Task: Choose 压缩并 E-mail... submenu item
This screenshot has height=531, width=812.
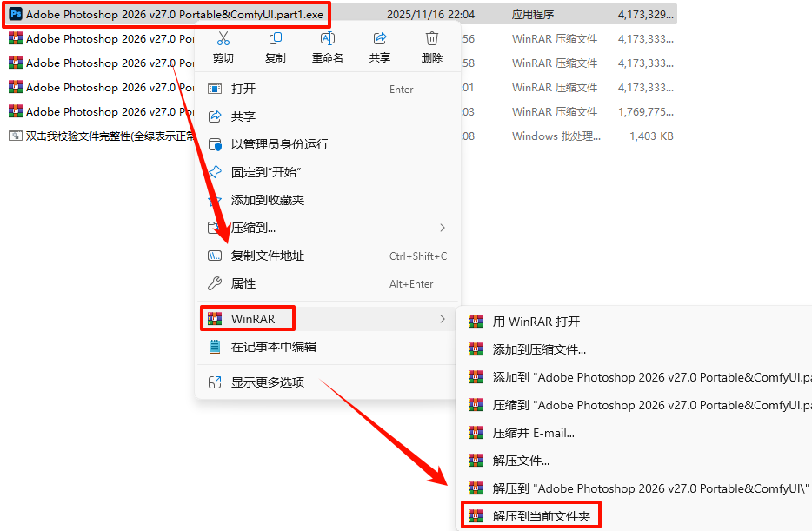Action: tap(636, 433)
